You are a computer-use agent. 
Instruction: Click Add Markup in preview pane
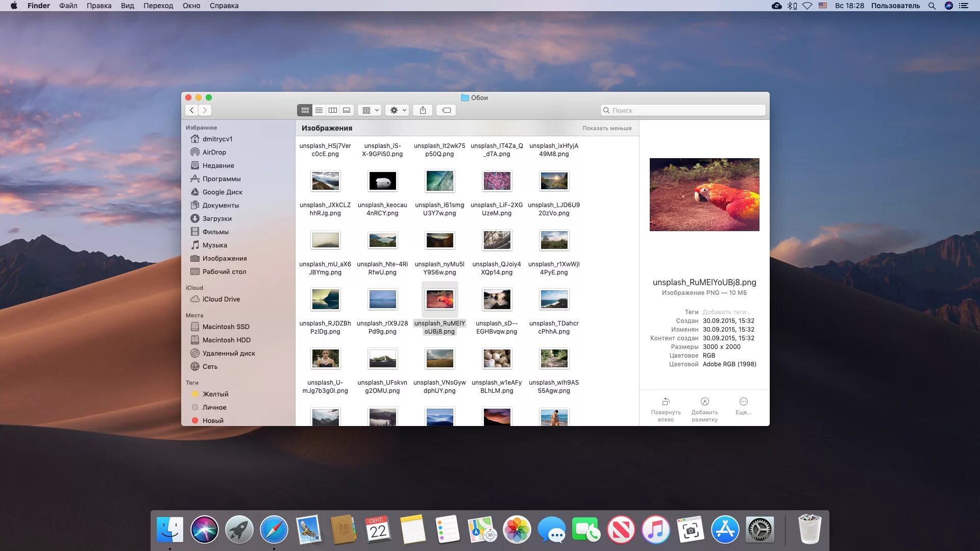click(x=704, y=409)
